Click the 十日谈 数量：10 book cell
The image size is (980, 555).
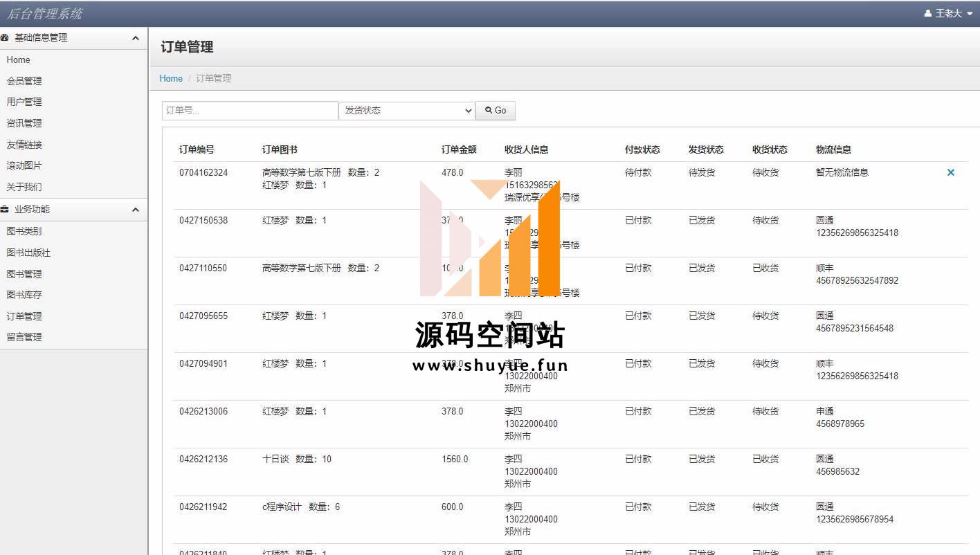click(297, 459)
